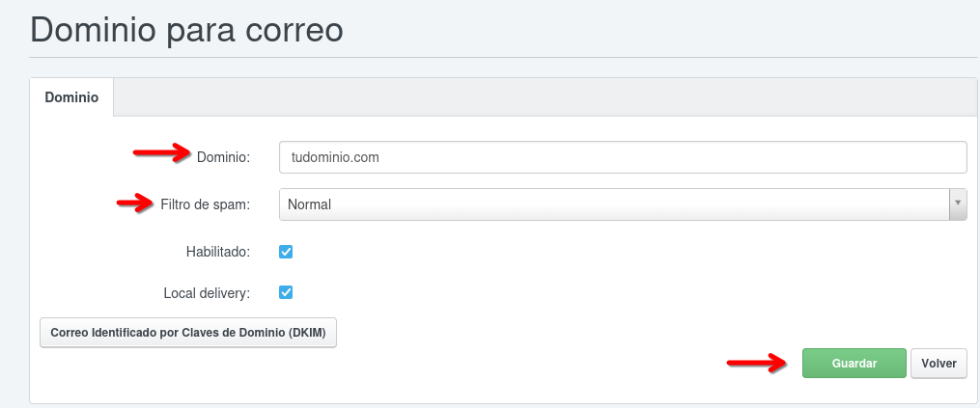The width and height of the screenshot is (980, 408).
Task: Click the tudominio.com text in the field
Action: click(x=335, y=157)
